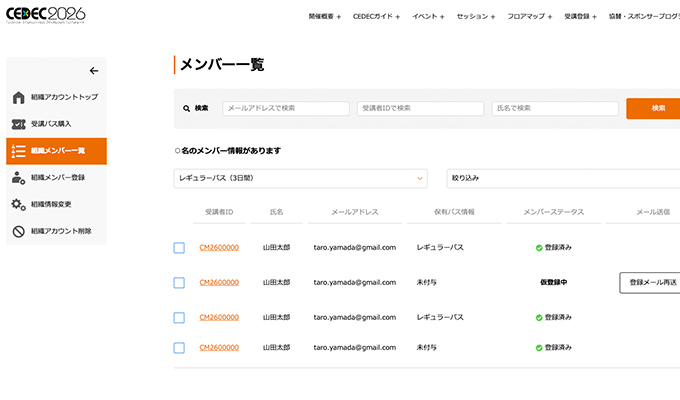
Task: Focus the 受講者IDで検索 field
Action: [420, 108]
